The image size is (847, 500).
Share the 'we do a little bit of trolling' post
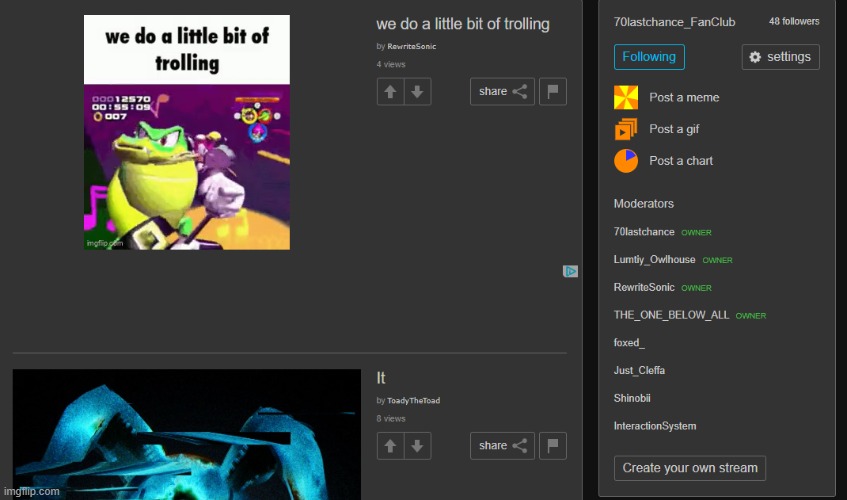pos(502,92)
